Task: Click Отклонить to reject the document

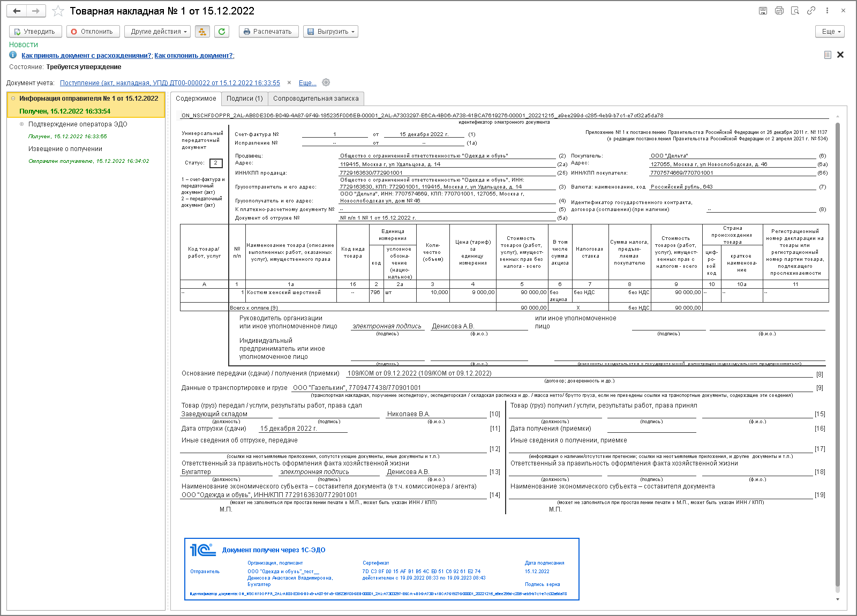Action: 93,32
